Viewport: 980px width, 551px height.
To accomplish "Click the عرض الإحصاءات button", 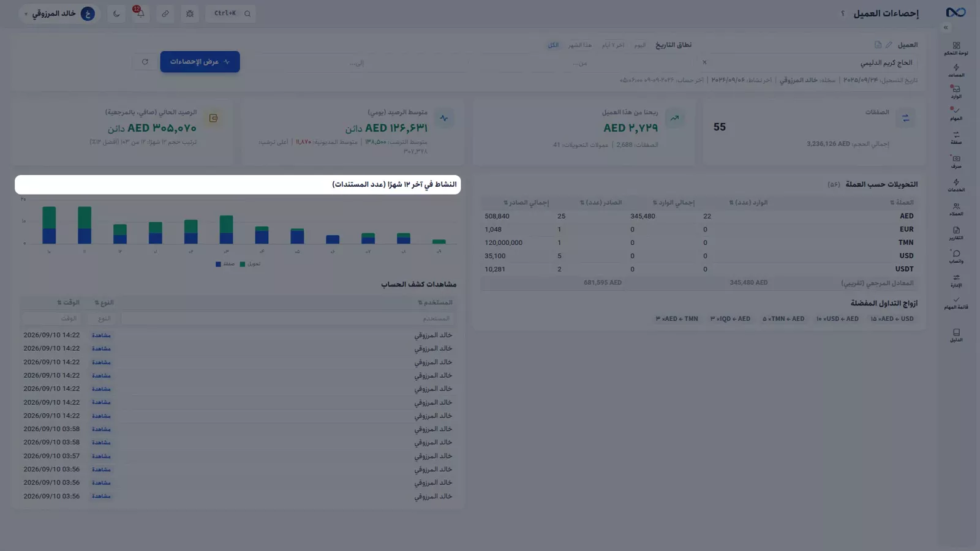I will 200,62.
